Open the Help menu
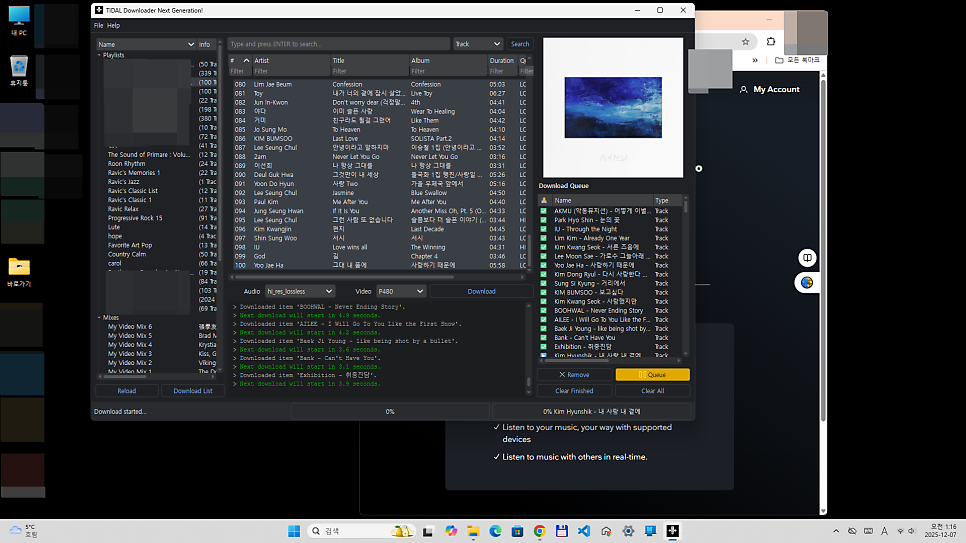This screenshot has height=543, width=966. [113, 25]
